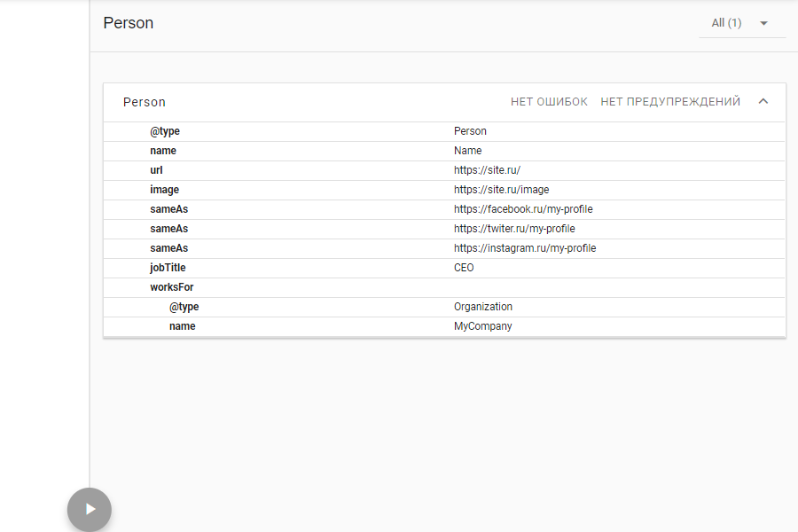798x532 pixels.
Task: Click the НЕТ ОШИБОК status label
Action: (549, 102)
